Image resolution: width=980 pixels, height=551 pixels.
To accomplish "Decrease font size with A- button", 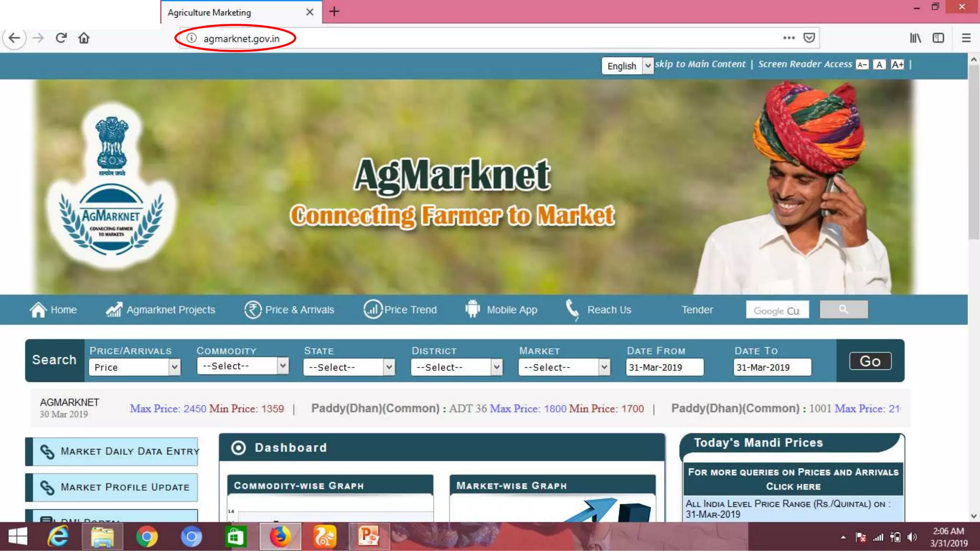I will (x=862, y=65).
